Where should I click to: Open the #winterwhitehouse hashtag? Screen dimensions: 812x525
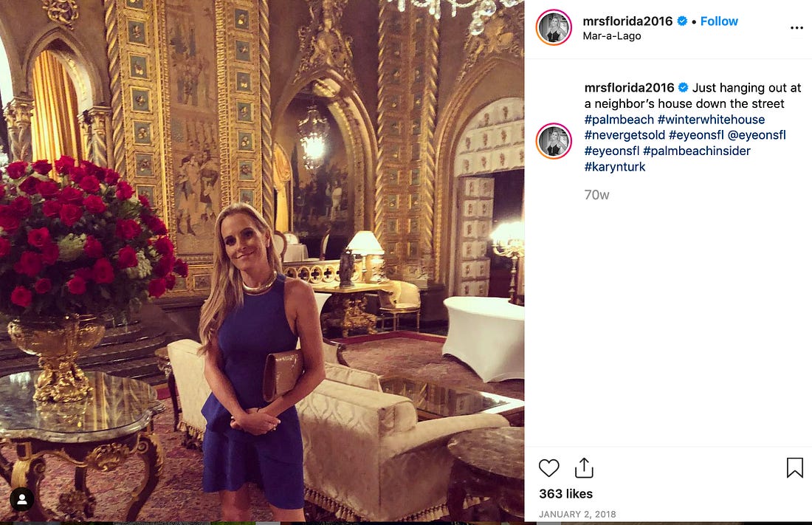pos(711,120)
